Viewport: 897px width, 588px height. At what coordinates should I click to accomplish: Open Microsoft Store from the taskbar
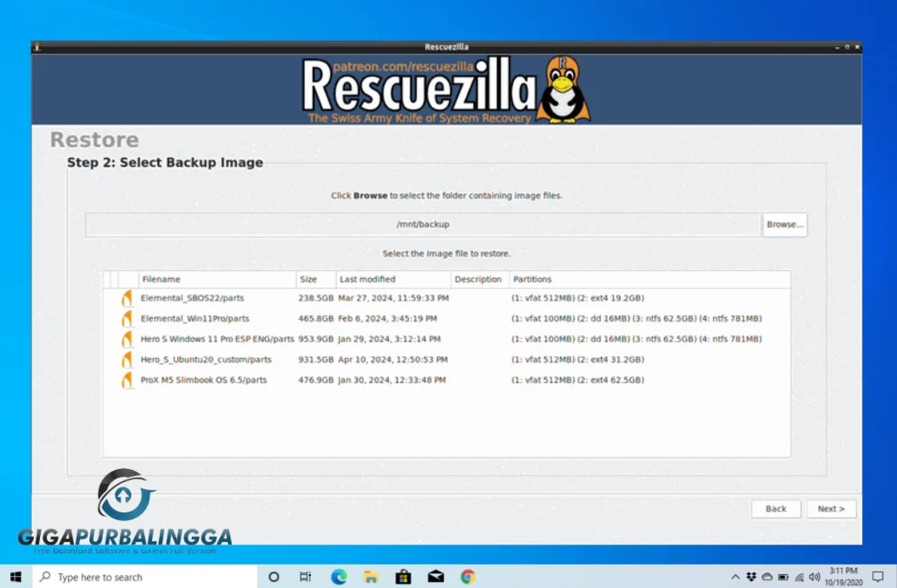[403, 577]
